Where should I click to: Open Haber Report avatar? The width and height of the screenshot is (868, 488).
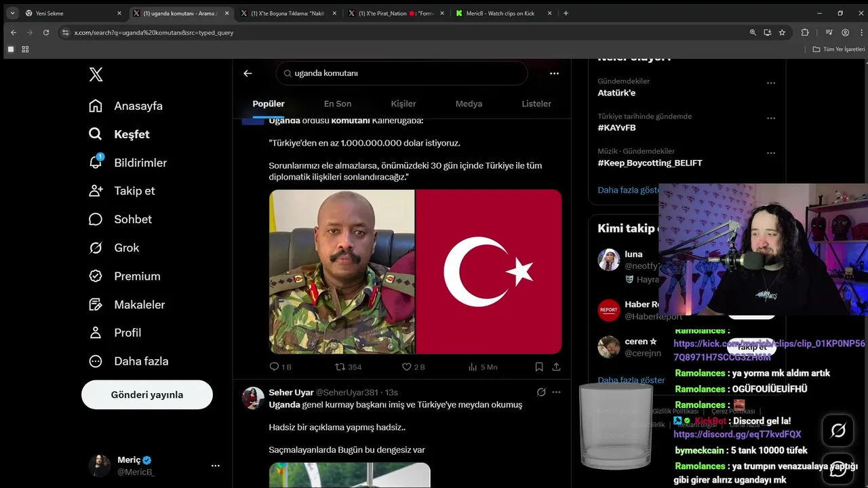[x=609, y=310]
